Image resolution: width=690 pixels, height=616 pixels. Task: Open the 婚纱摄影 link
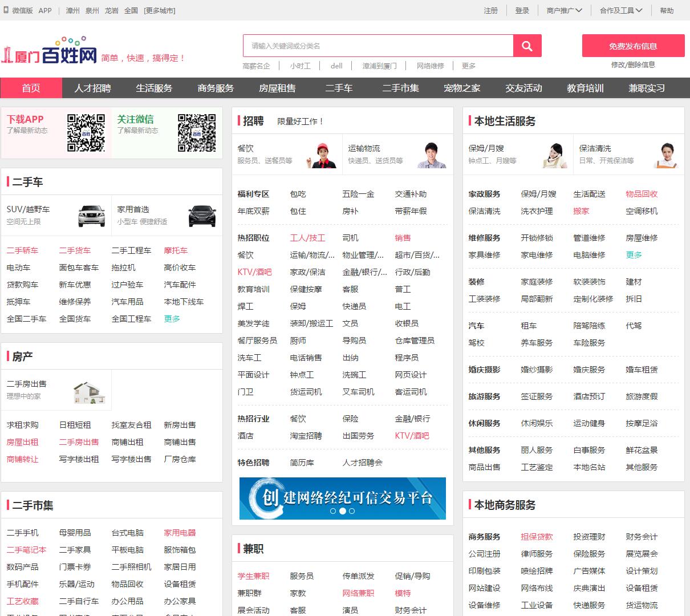[x=537, y=370]
